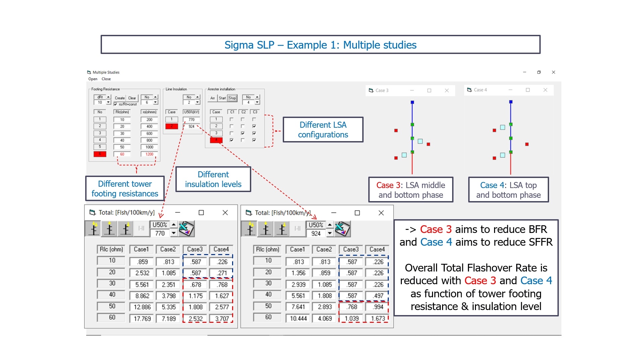Image resolution: width=644 pixels, height=362 pixels.
Task: Increase U50% spinner in 770 window
Action: (x=173, y=225)
